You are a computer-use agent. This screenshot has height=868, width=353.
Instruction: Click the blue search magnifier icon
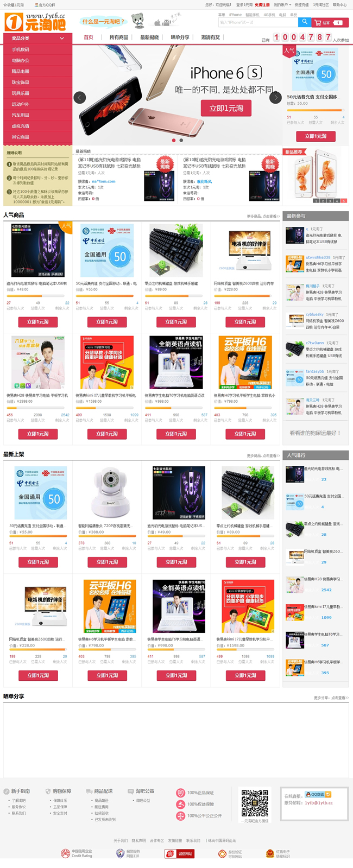coord(305,22)
